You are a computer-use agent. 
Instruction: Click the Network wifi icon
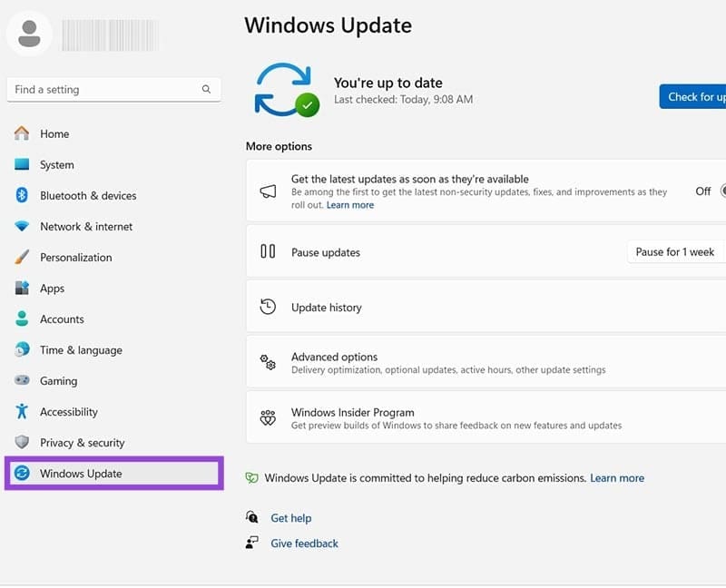(x=21, y=226)
